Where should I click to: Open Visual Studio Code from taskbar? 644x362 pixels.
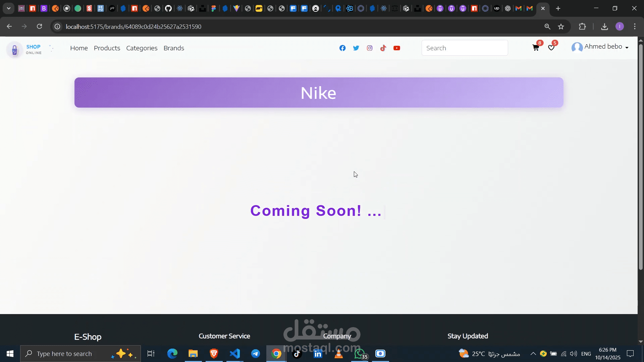pyautogui.click(x=235, y=354)
